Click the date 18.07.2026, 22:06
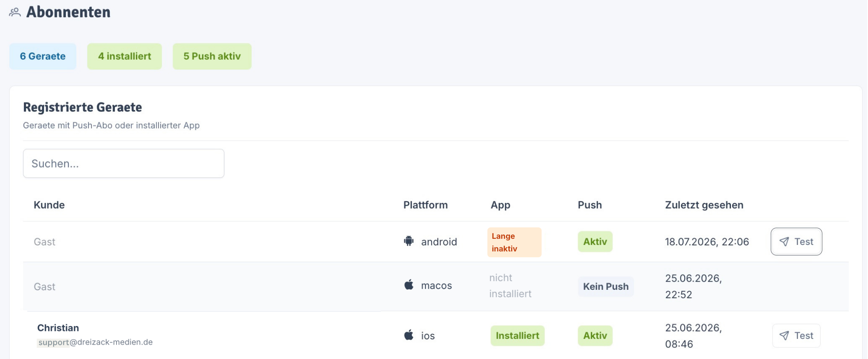The image size is (868, 359). [707, 242]
